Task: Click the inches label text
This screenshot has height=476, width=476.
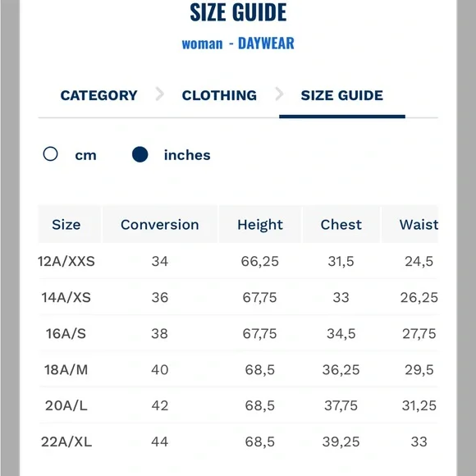Action: (x=187, y=155)
